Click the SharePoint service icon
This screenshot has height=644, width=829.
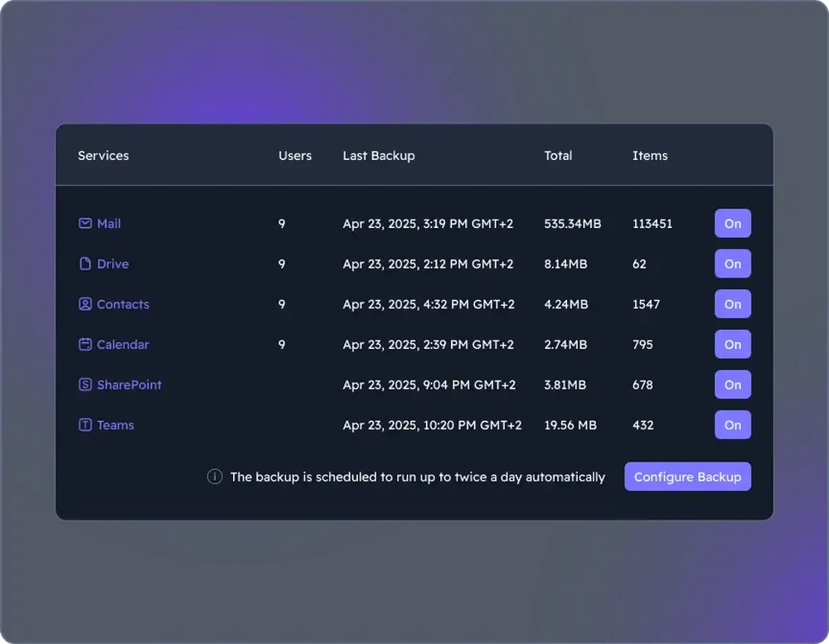click(85, 385)
